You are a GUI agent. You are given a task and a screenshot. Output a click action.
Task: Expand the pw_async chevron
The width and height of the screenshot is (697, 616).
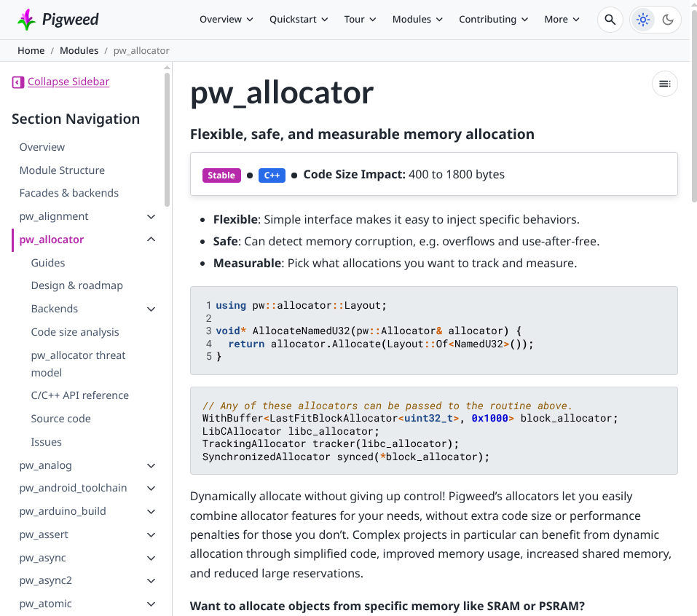point(151,558)
